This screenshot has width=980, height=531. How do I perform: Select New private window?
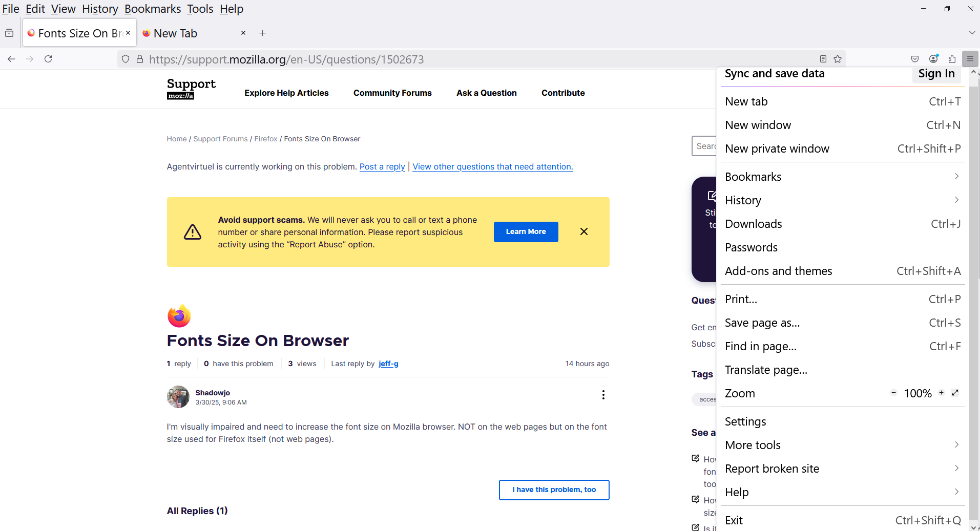(x=842, y=148)
